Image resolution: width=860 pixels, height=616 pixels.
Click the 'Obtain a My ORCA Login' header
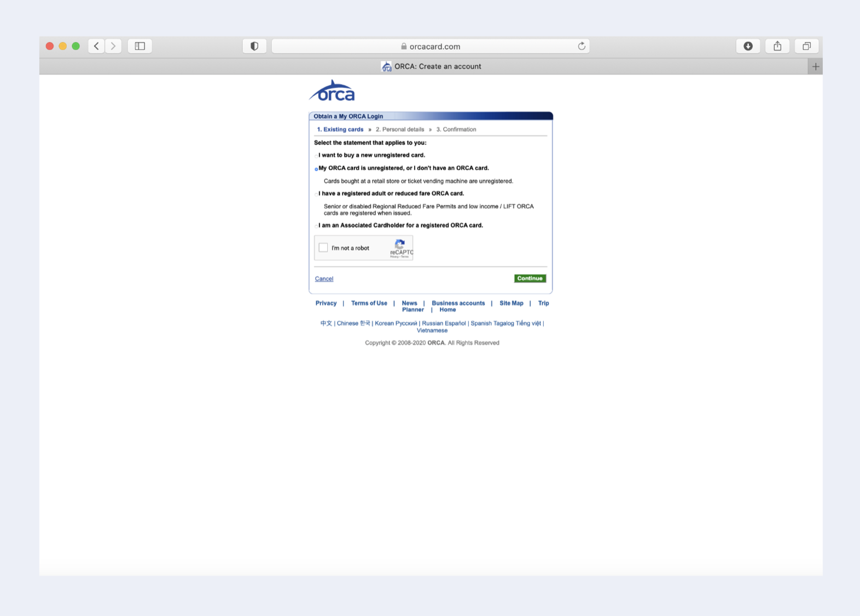[348, 116]
